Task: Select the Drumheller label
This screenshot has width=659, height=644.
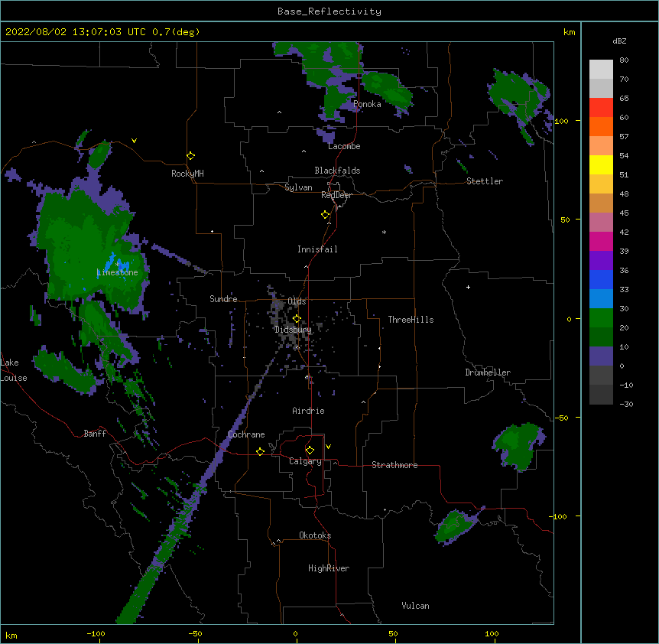Action: point(488,372)
